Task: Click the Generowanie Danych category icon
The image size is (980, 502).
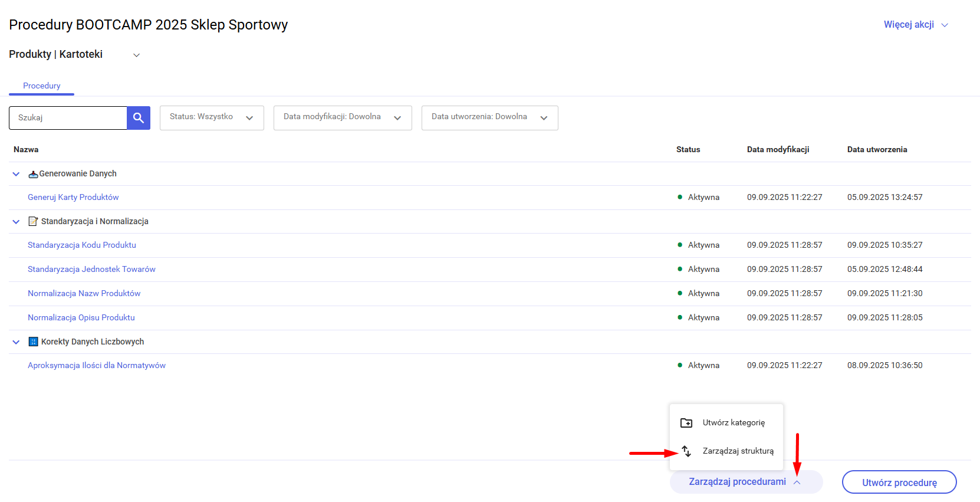Action: (x=34, y=174)
